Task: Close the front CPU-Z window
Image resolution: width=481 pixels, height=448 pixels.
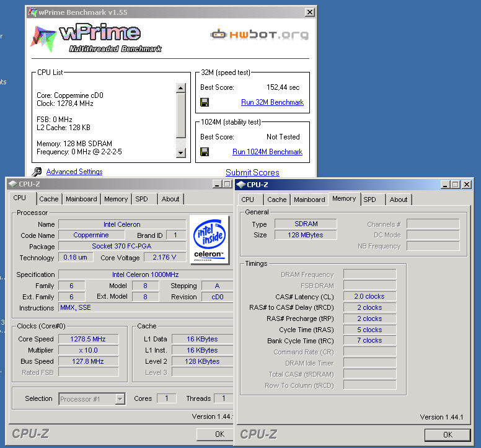Action: point(467,185)
